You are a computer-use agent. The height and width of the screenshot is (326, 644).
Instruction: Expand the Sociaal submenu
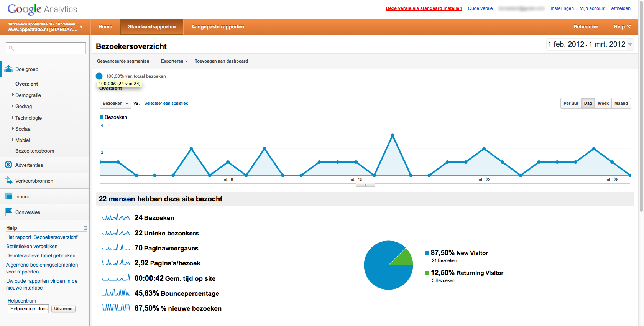pyautogui.click(x=13, y=129)
